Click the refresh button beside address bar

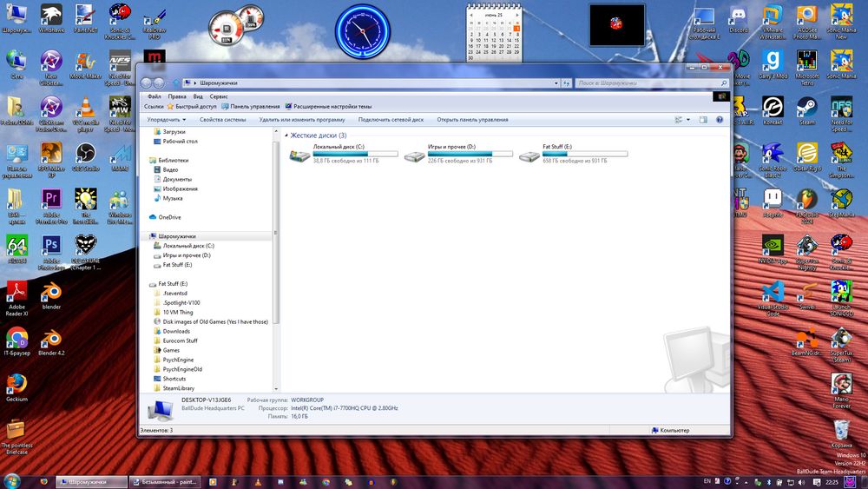click(x=566, y=83)
